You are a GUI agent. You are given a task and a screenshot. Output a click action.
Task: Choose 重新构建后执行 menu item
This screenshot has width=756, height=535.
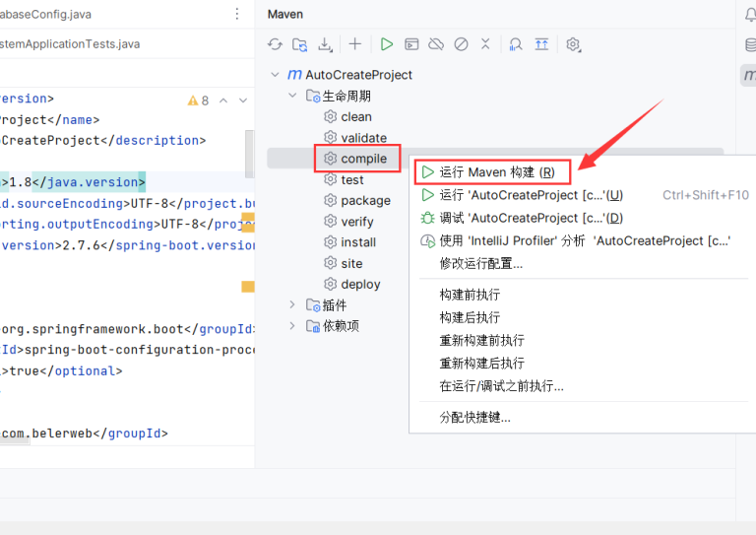click(584, 364)
